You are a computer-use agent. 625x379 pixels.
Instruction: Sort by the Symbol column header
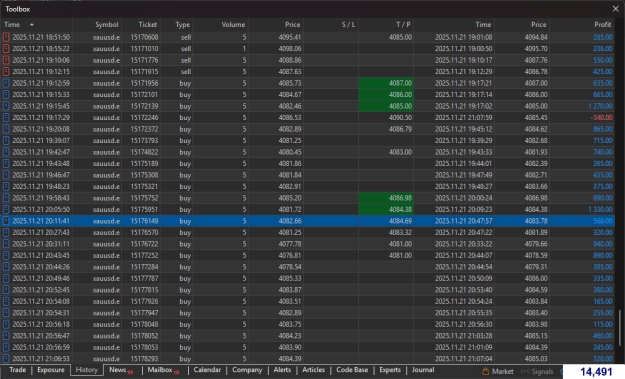click(106, 24)
